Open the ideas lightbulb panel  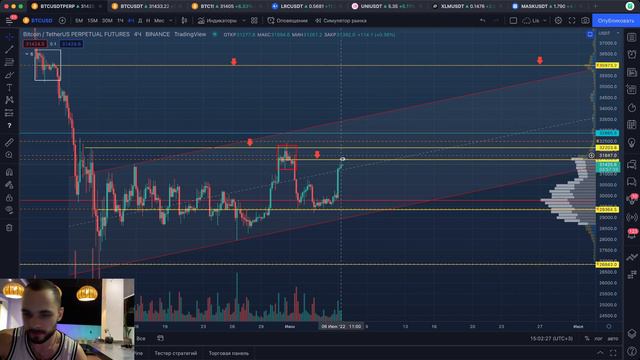[x=631, y=142]
